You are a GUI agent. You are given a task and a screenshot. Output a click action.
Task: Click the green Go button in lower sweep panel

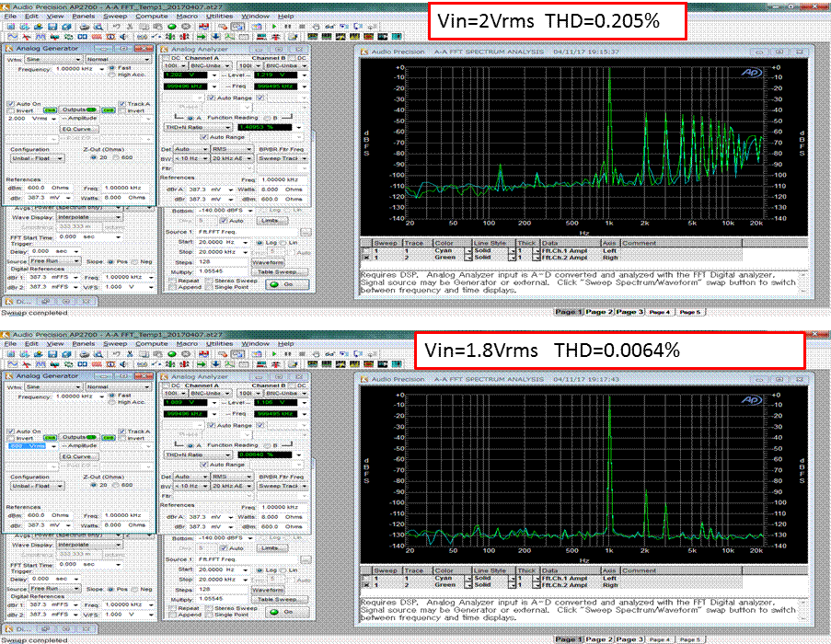click(287, 612)
